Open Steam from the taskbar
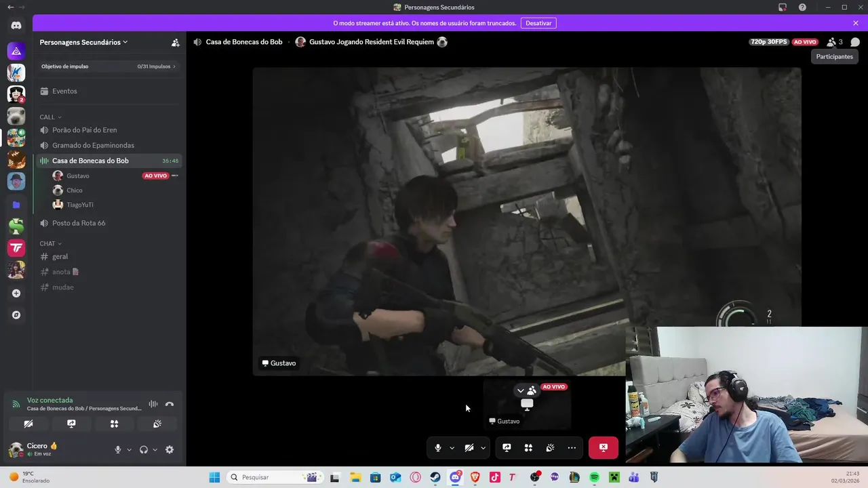 click(435, 477)
